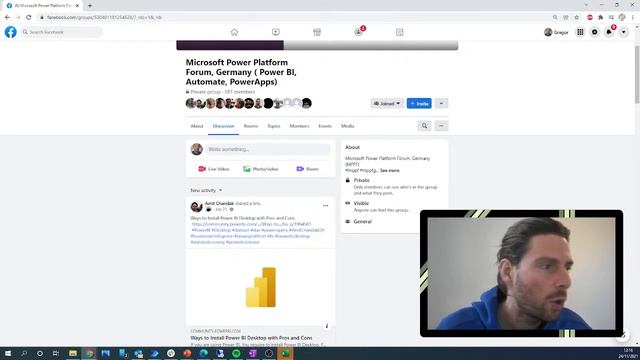Open the Gaming icon in top navigation
This screenshot has width=640, height=360.
click(x=400, y=32)
